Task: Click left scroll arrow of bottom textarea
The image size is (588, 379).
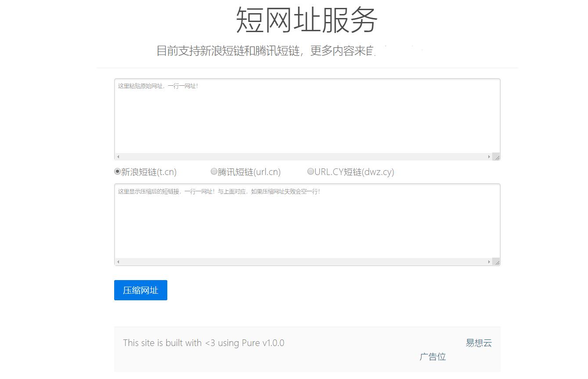Action: (118, 262)
